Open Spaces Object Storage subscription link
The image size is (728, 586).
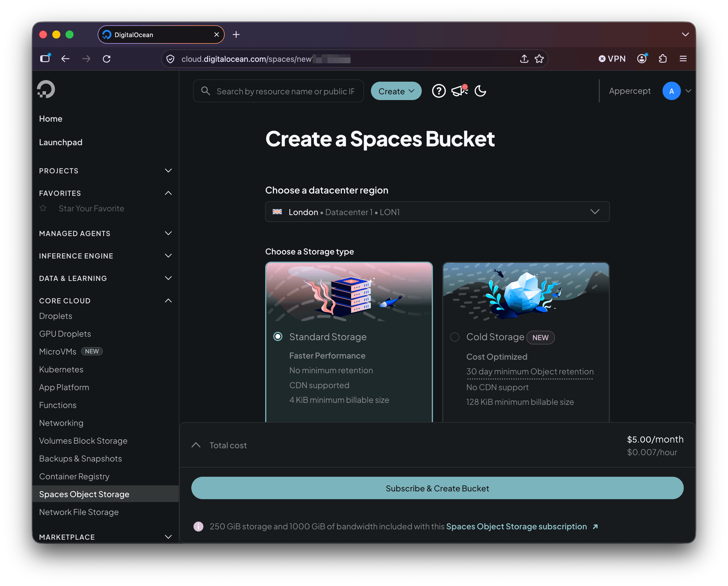click(x=522, y=526)
